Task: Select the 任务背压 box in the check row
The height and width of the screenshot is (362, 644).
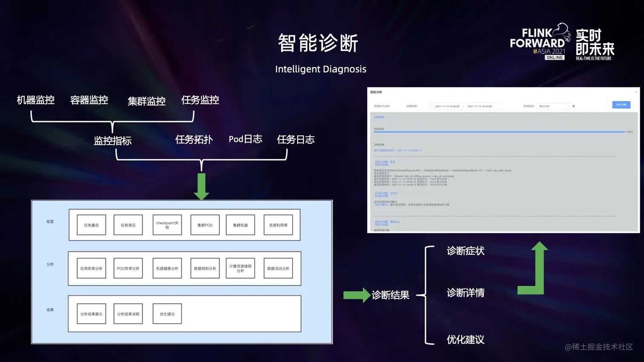Action: [128, 225]
